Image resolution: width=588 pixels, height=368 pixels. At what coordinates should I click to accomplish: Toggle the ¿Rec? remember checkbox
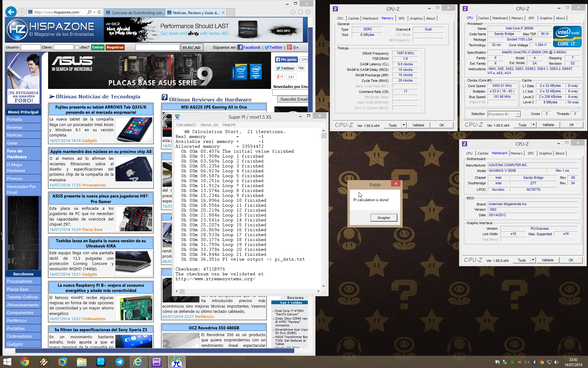[77, 48]
